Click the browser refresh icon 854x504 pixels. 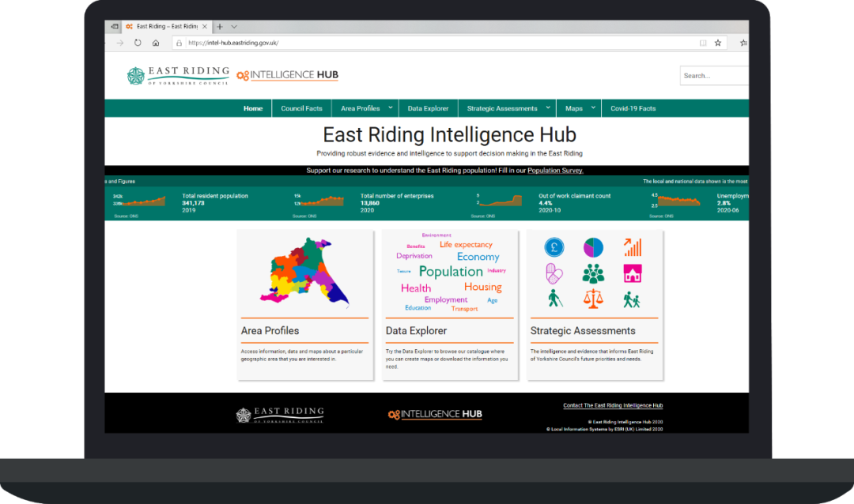pyautogui.click(x=138, y=43)
